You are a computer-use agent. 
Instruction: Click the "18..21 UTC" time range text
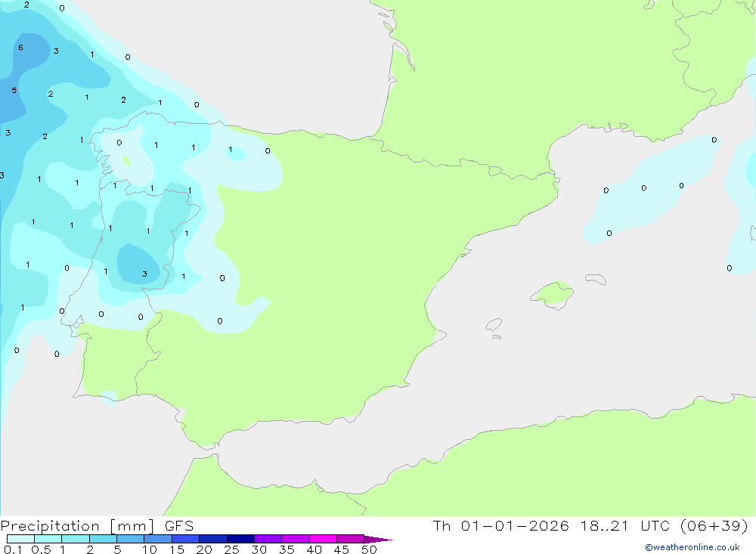click(625, 525)
